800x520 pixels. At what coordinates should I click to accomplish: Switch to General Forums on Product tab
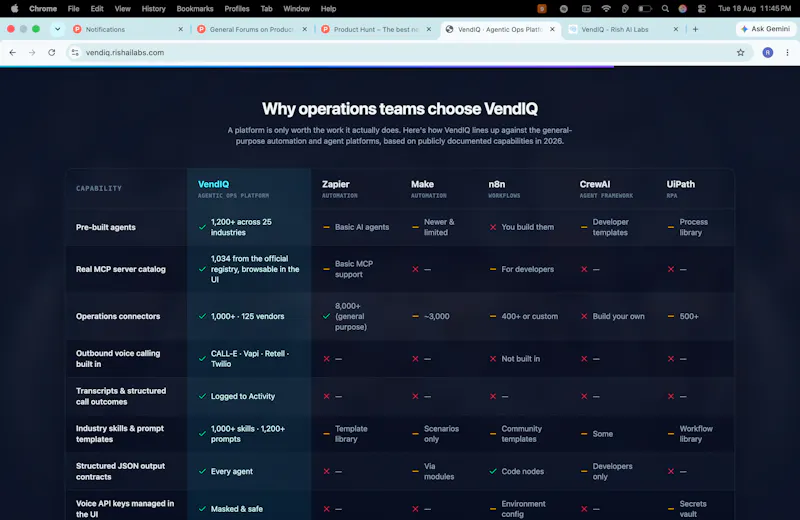[x=251, y=29]
